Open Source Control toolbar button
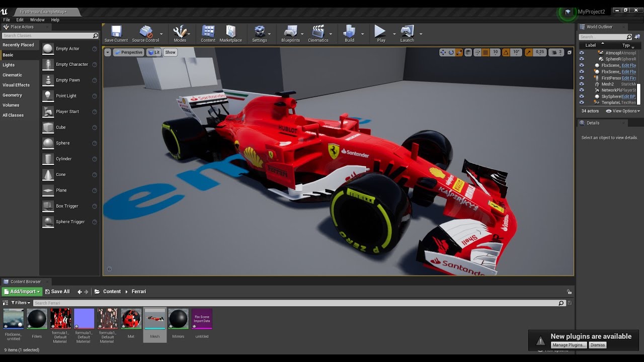 click(x=145, y=34)
